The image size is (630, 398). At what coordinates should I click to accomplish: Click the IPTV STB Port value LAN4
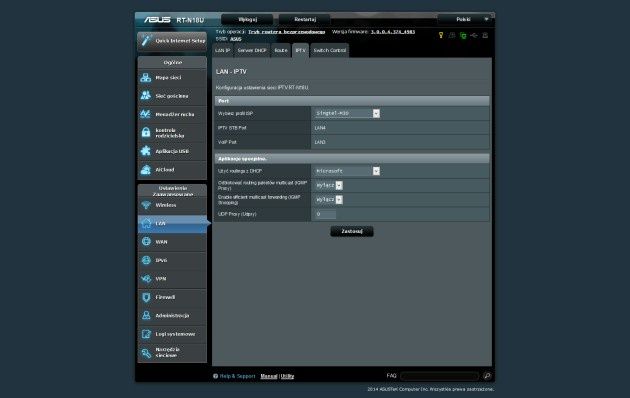pyautogui.click(x=320, y=128)
